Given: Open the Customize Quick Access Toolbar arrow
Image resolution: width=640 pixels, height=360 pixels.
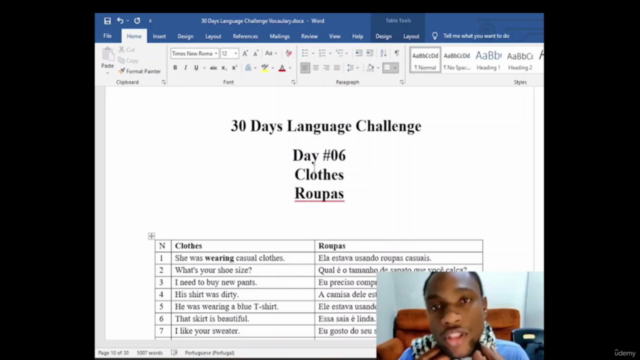Looking at the screenshot, I should point(150,21).
